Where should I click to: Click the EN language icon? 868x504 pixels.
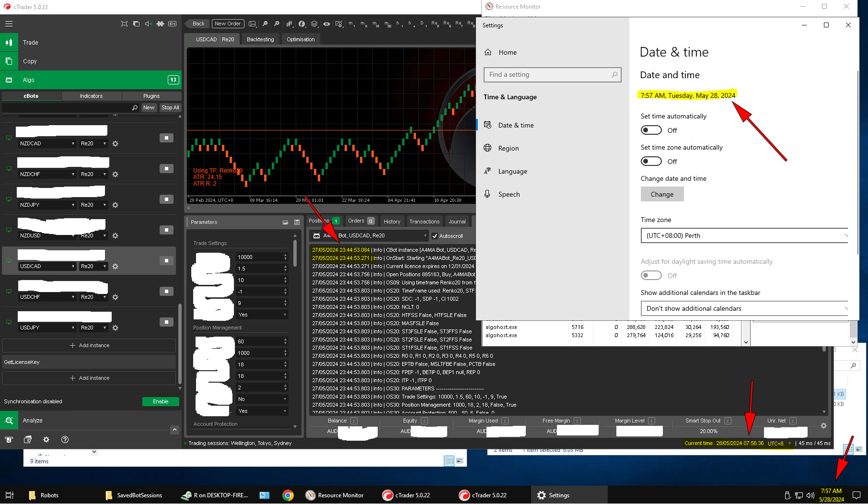click(173, 23)
